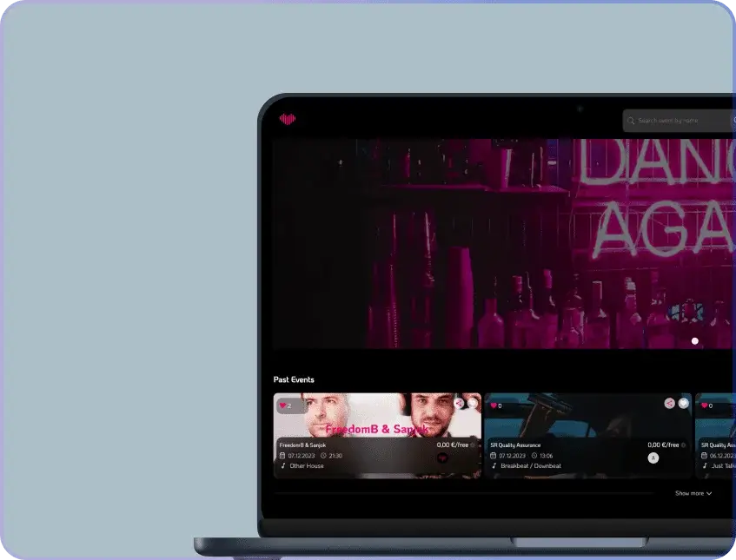The width and height of the screenshot is (736, 560).
Task: Like the FreedomB & Sanjok event
Action: point(283,405)
